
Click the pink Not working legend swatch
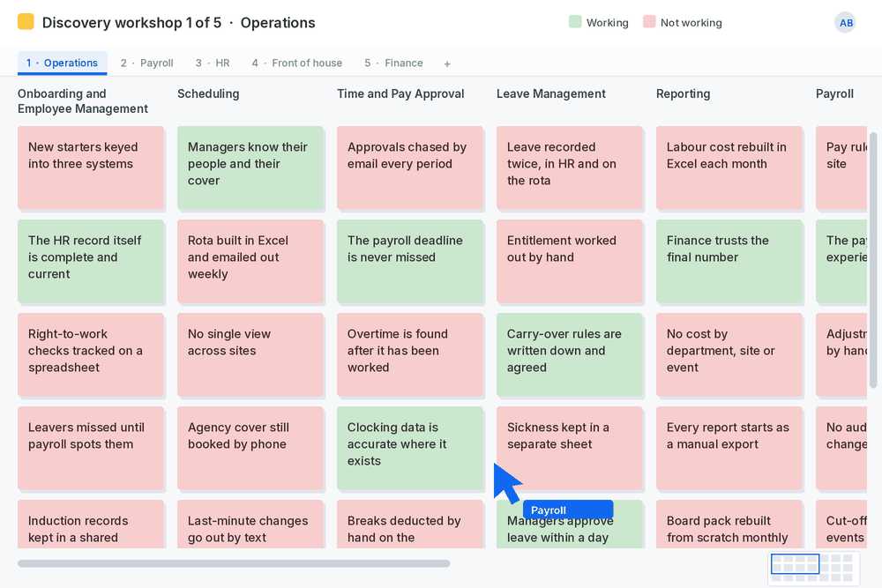pyautogui.click(x=649, y=22)
